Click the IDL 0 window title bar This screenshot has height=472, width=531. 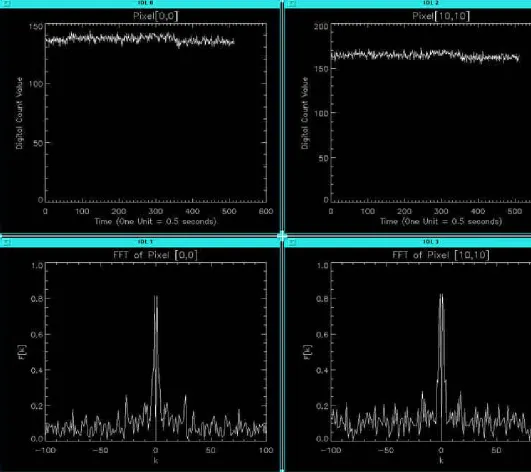point(140,4)
